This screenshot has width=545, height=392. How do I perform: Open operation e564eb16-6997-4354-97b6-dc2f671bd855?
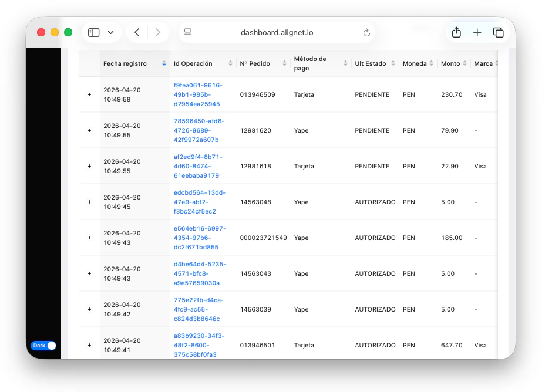(x=200, y=238)
